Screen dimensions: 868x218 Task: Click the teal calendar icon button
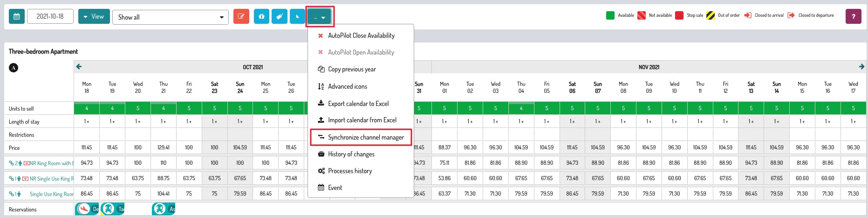pos(17,16)
